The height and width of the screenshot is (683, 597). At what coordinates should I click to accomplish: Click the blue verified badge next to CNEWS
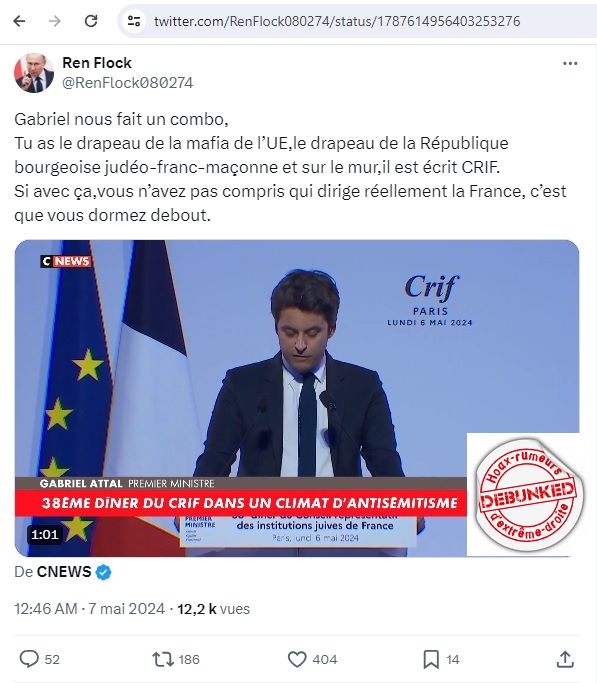(103, 572)
